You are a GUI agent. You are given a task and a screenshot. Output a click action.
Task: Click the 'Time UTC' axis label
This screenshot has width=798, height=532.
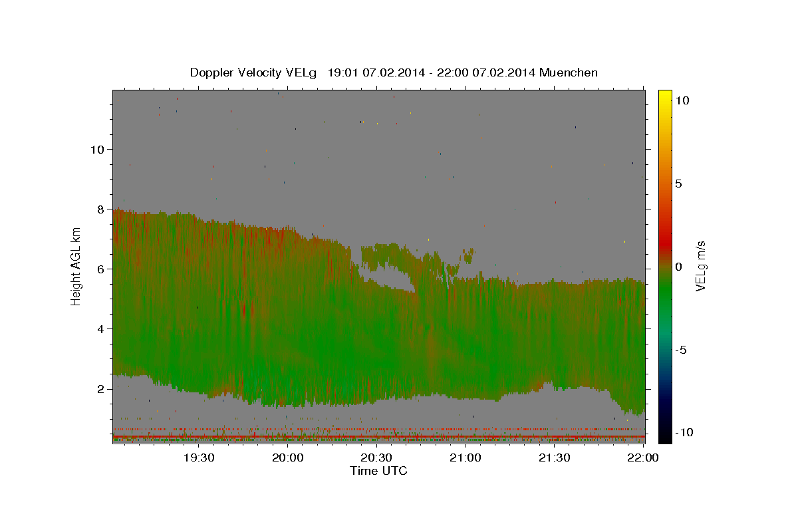[x=378, y=471]
